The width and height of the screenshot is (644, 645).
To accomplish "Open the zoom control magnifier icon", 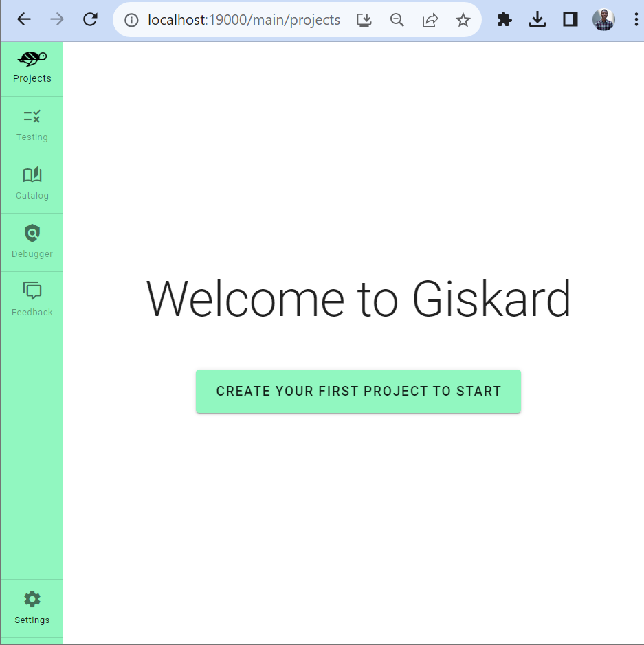I will (397, 20).
